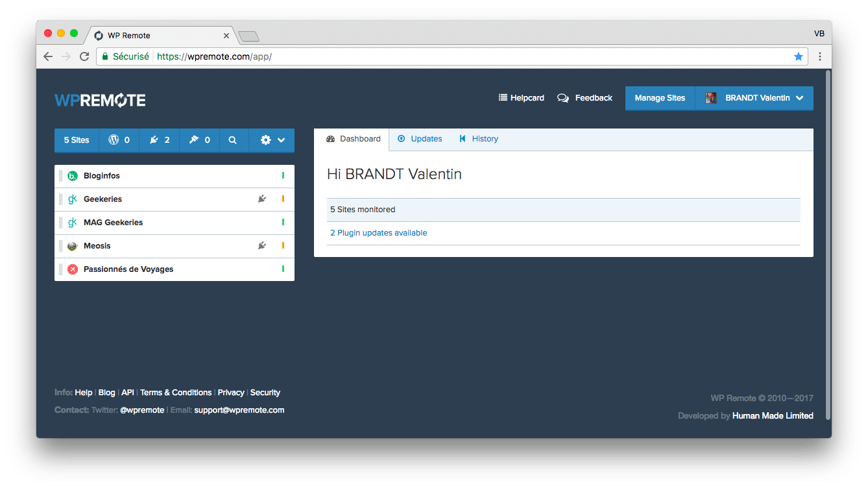868x490 pixels.
Task: Click the address bar URL field
Action: [x=452, y=56]
